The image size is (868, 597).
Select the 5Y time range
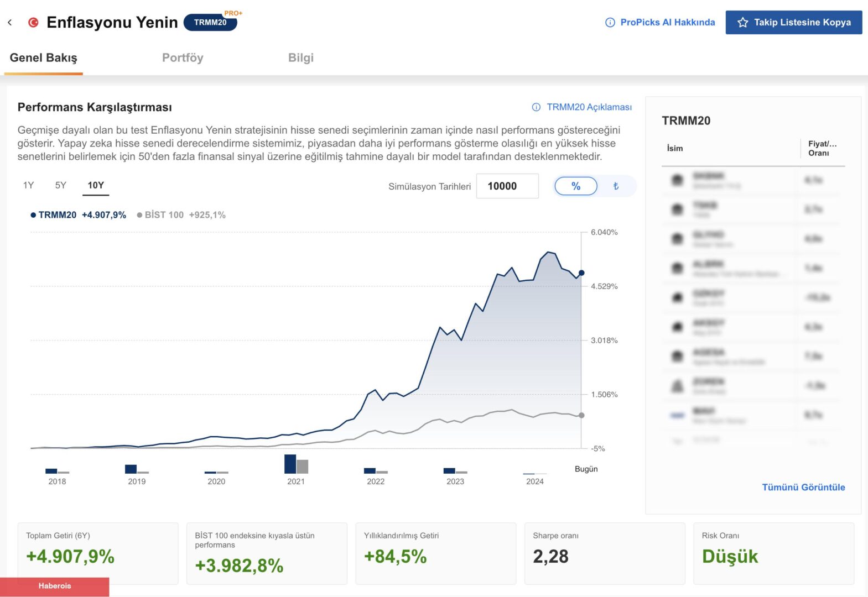tap(61, 186)
